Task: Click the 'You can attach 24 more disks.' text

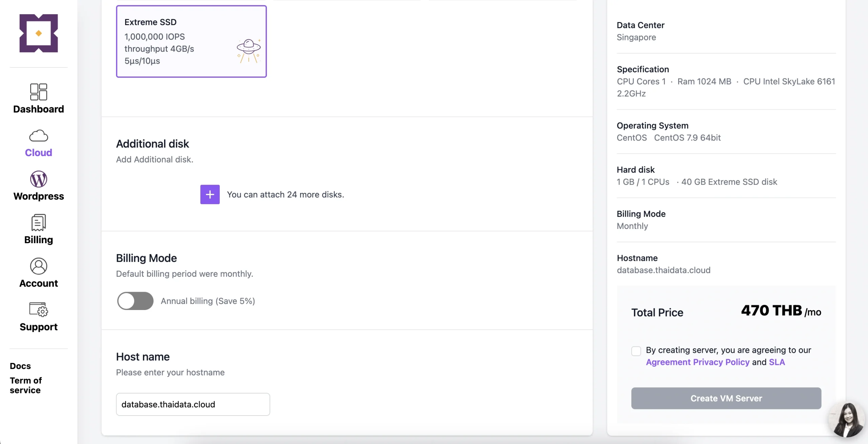Action: coord(285,195)
